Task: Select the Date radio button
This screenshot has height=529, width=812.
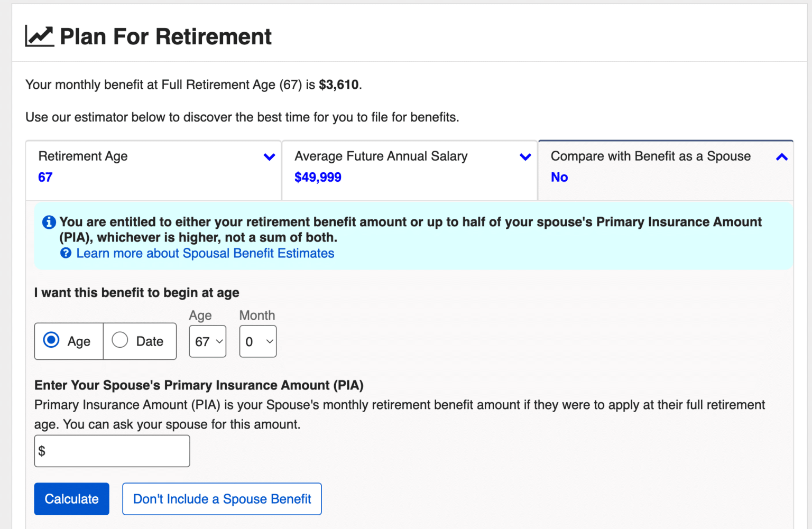Action: point(119,340)
